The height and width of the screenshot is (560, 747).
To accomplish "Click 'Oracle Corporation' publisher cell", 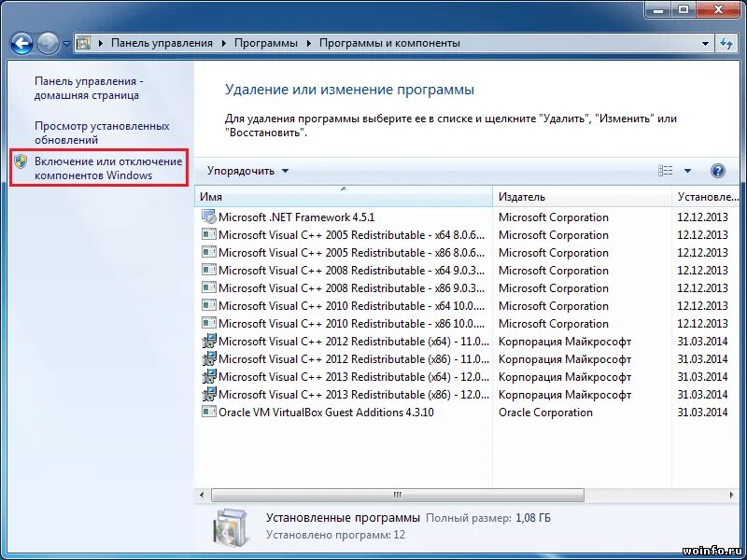I will click(545, 413).
